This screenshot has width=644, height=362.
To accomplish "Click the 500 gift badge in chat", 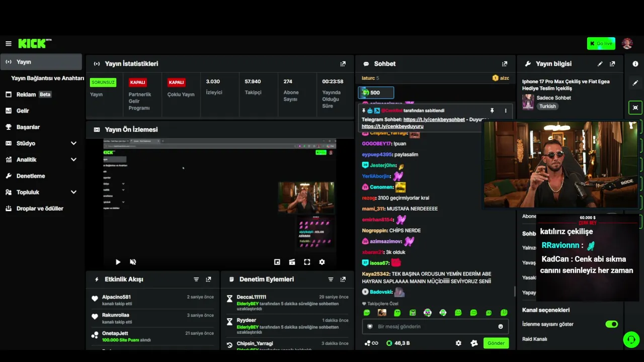I will [x=376, y=93].
